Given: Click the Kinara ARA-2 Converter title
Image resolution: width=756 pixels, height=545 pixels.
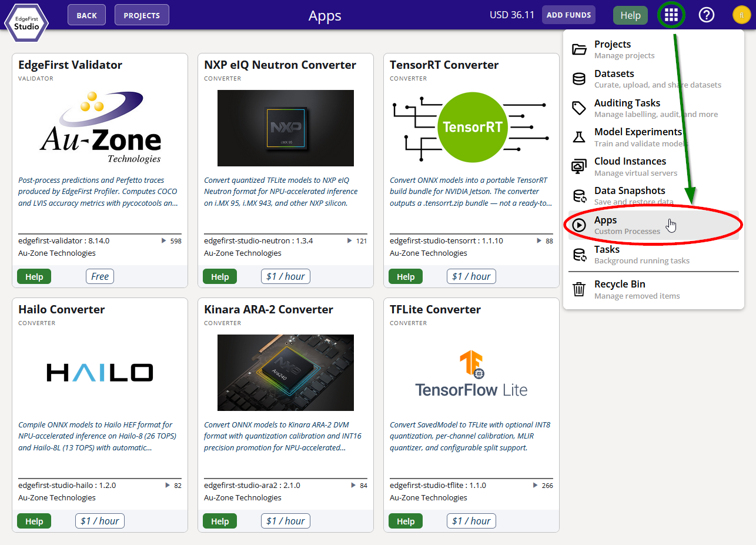Looking at the screenshot, I should (x=269, y=309).
